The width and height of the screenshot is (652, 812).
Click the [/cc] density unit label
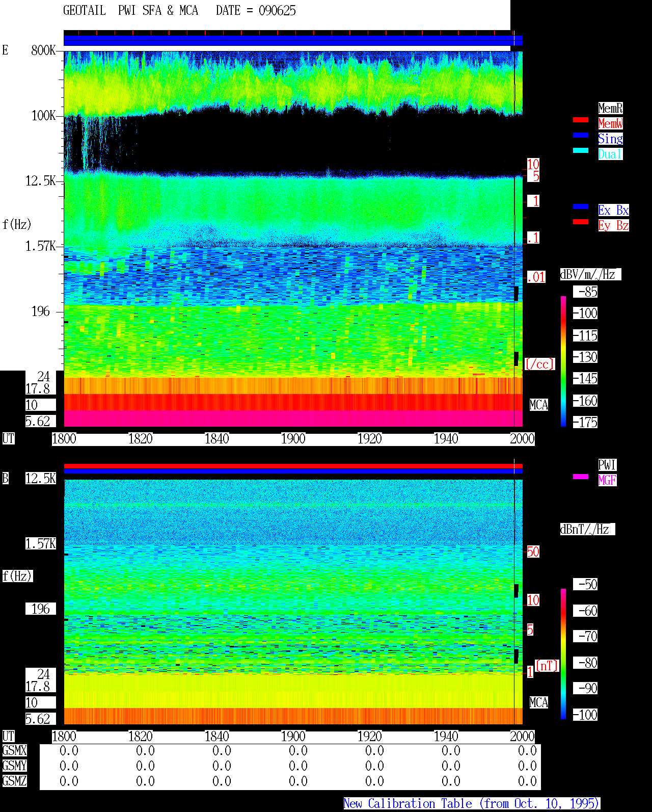[539, 364]
